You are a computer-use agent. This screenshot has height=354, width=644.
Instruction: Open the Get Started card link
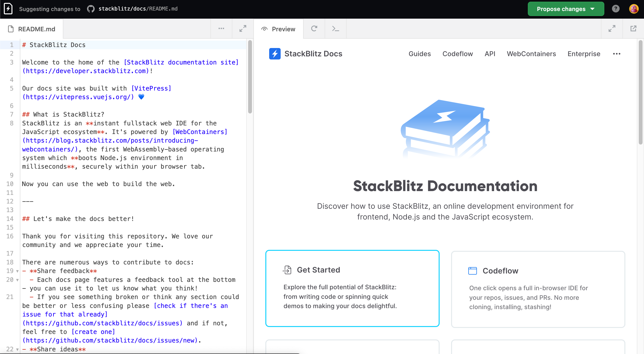pyautogui.click(x=352, y=288)
